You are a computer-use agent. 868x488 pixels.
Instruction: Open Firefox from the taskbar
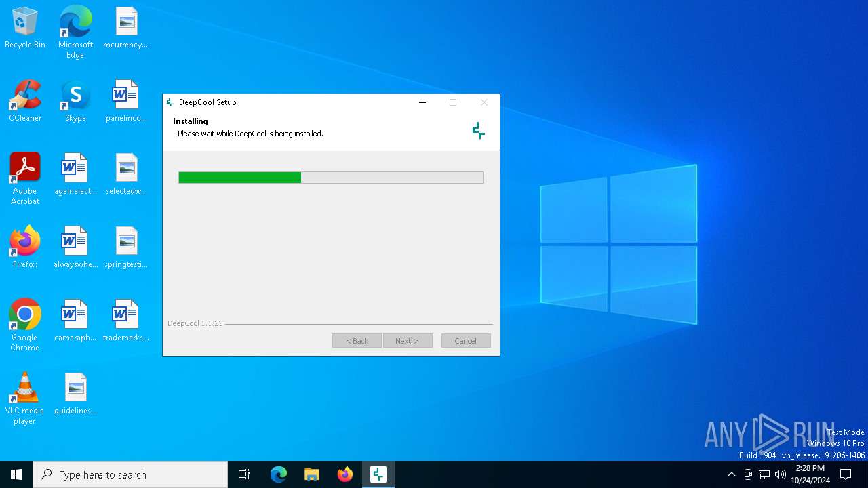click(345, 474)
